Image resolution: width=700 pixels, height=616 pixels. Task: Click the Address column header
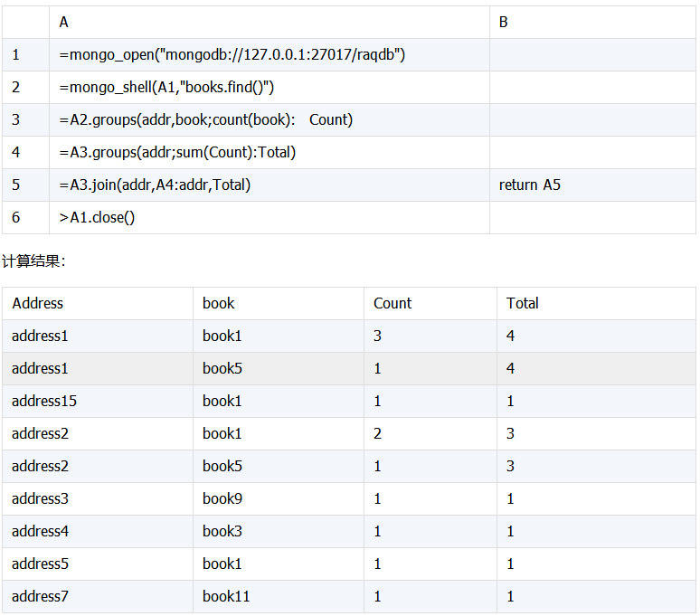[38, 304]
